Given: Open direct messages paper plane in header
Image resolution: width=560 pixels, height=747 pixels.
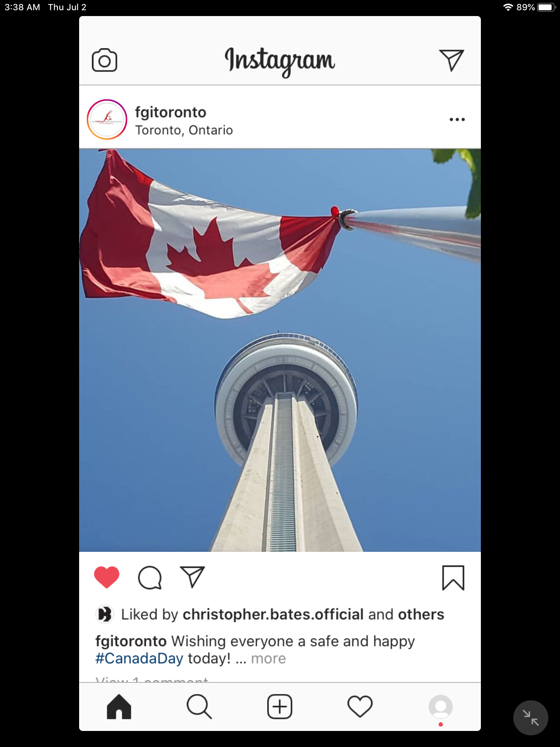Looking at the screenshot, I should (x=451, y=60).
